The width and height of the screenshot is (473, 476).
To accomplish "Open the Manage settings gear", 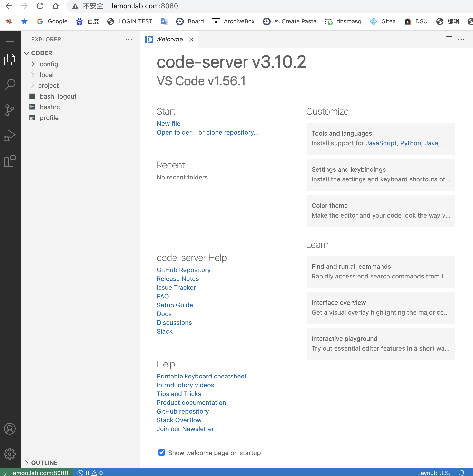I will (x=10, y=454).
